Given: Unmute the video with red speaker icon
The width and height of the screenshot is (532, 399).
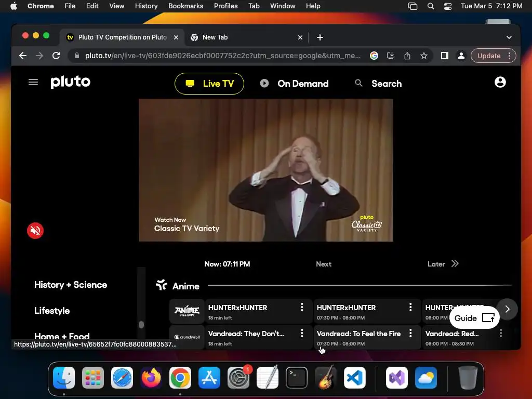Looking at the screenshot, I should pos(35,231).
